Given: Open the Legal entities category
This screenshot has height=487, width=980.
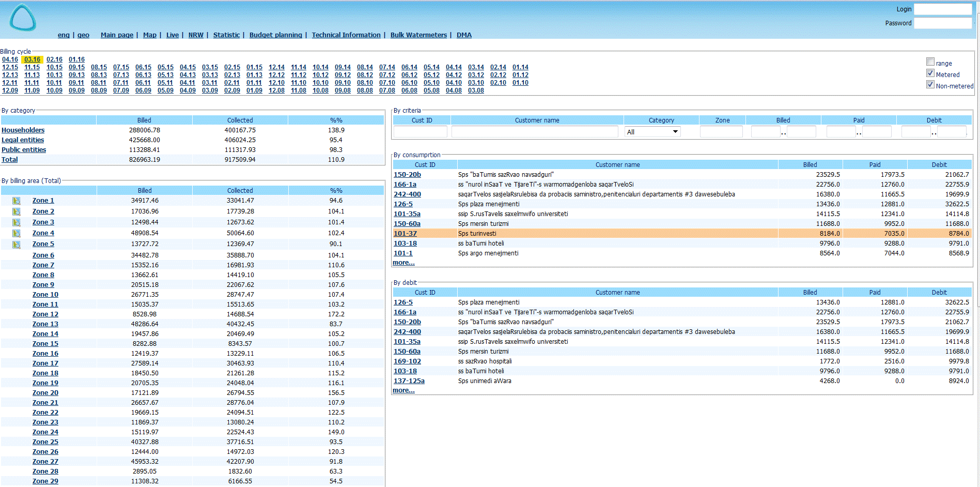Looking at the screenshot, I should (x=23, y=140).
